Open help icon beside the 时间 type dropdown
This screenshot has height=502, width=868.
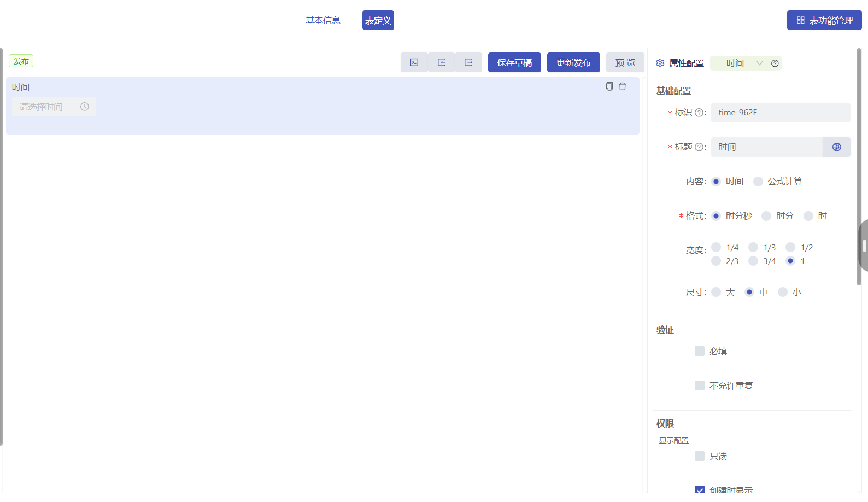(x=775, y=63)
